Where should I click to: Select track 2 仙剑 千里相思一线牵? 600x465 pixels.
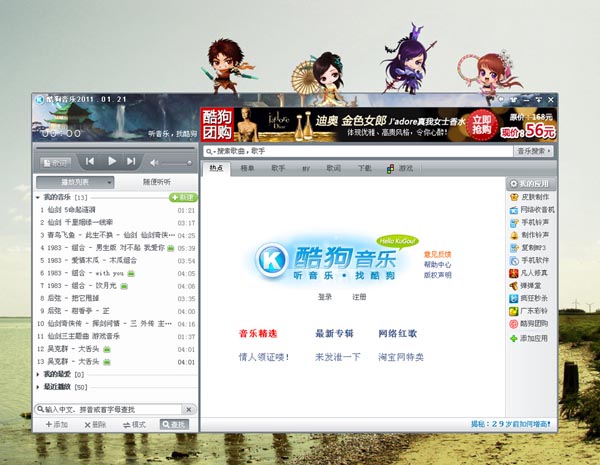pos(116,223)
